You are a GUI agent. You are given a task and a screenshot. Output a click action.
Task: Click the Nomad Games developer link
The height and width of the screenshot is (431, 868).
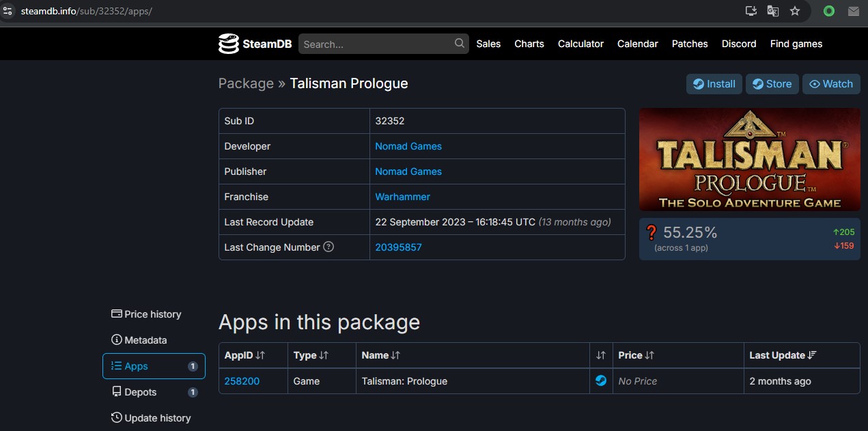[x=408, y=146]
